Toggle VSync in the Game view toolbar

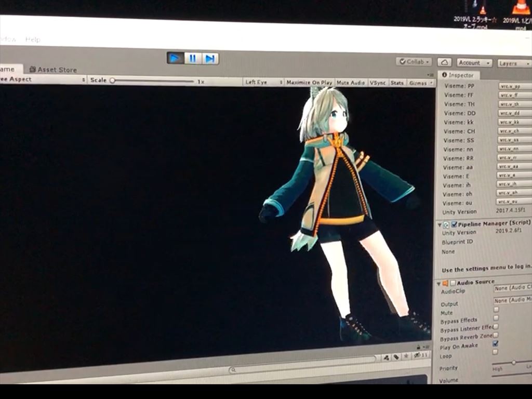tap(378, 83)
